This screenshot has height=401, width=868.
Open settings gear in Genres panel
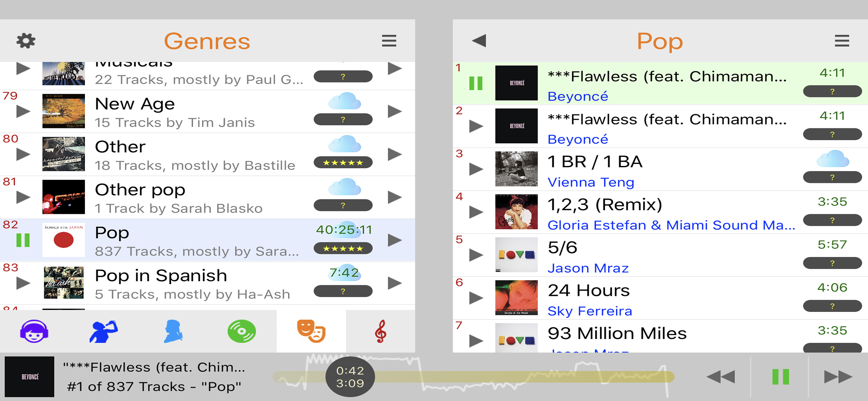point(26,41)
